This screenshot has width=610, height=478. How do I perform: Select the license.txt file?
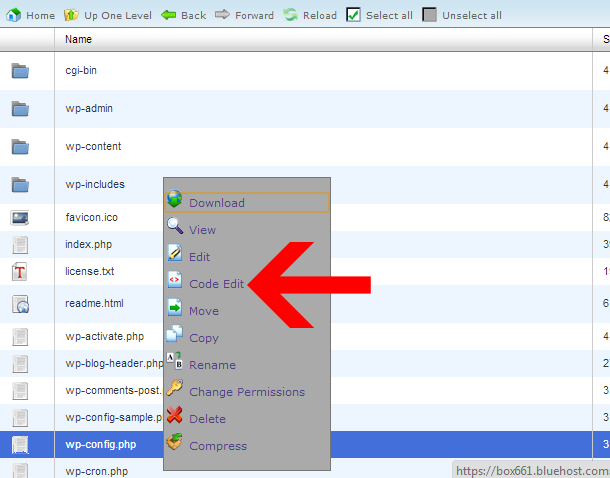pyautogui.click(x=90, y=271)
